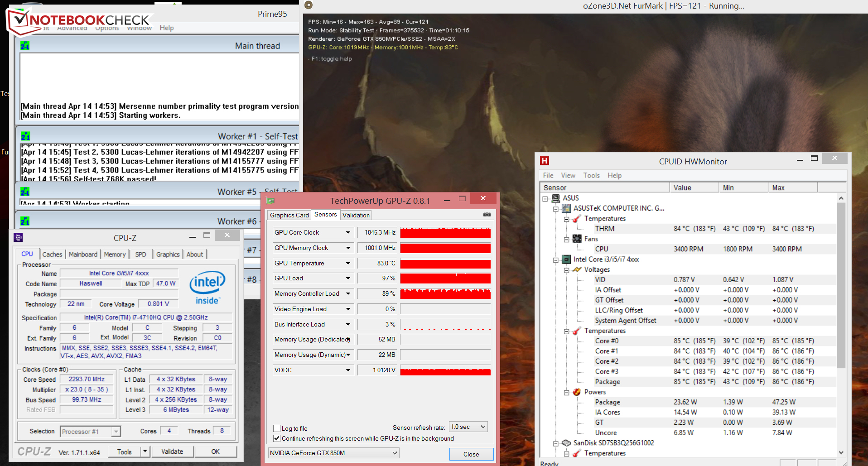Screen dimensions: 868x466
Task: Select the ASUSTeK motherboard icon in HWMonitor
Action: (x=566, y=208)
